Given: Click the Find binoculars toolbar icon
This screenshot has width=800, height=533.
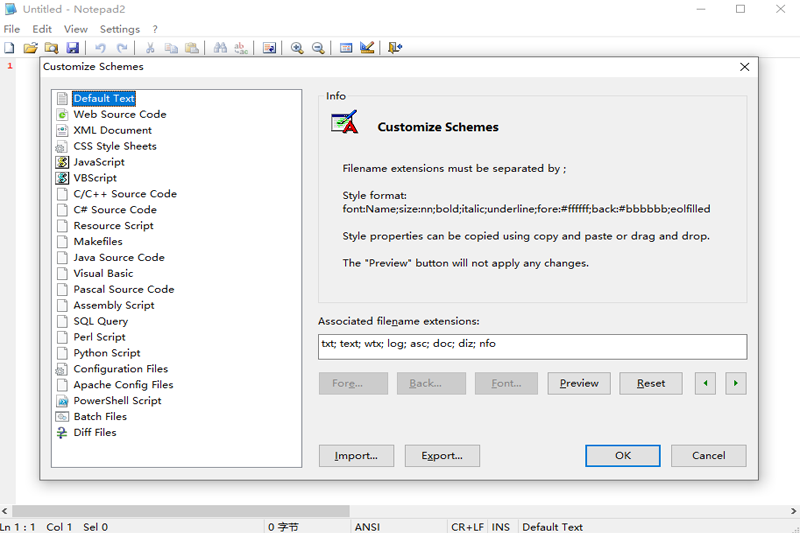Looking at the screenshot, I should pyautogui.click(x=220, y=48).
